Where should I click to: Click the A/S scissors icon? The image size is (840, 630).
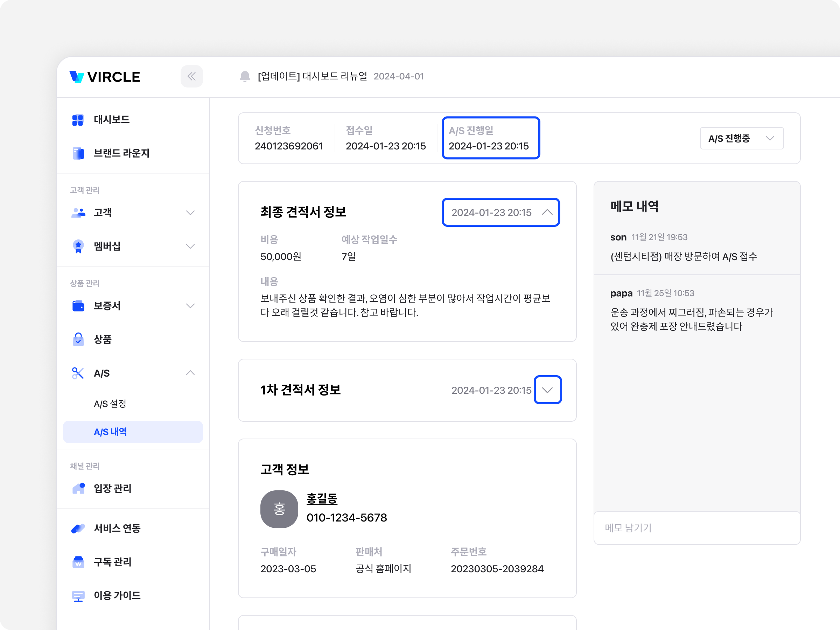pos(78,373)
